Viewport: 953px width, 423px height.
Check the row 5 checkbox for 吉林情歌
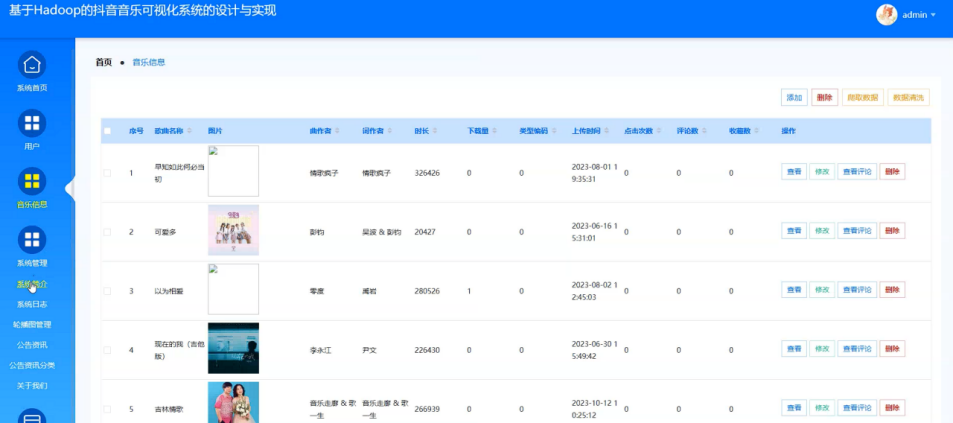[108, 409]
